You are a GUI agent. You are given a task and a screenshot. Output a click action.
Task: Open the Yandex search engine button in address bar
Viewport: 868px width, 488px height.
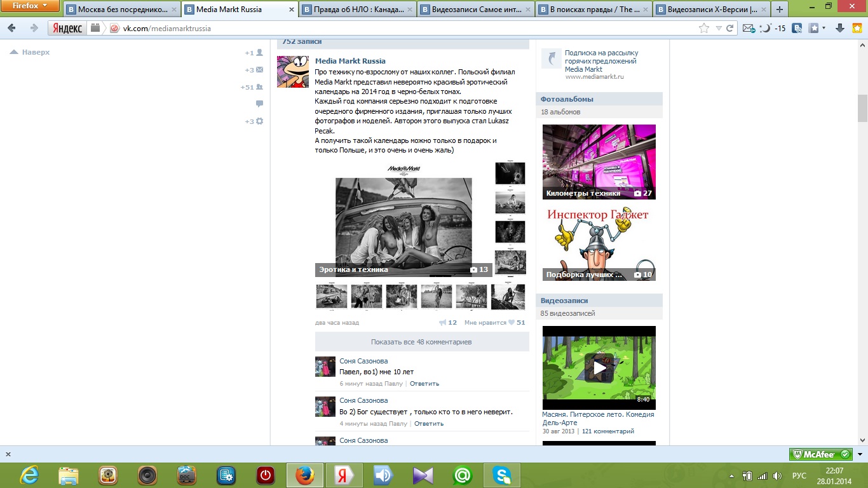tap(67, 28)
